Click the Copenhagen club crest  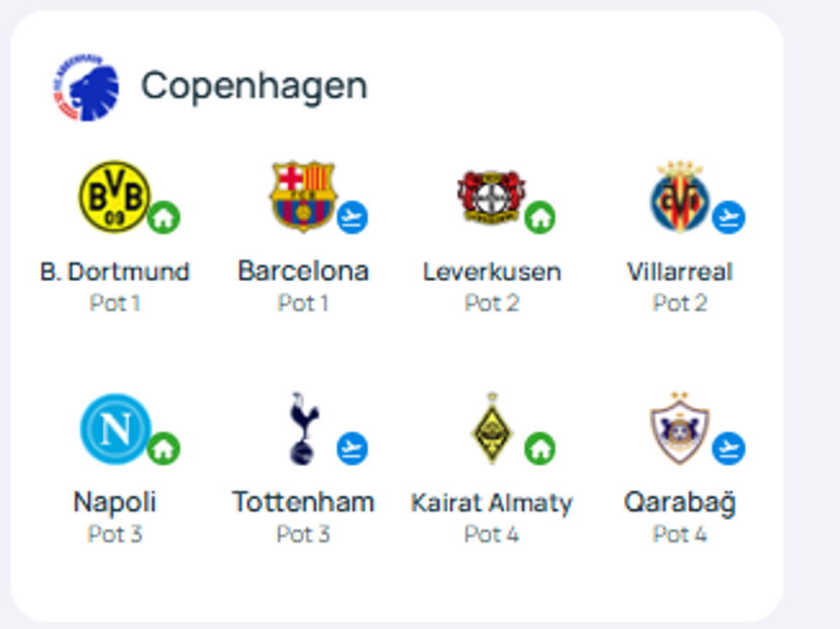coord(86,87)
